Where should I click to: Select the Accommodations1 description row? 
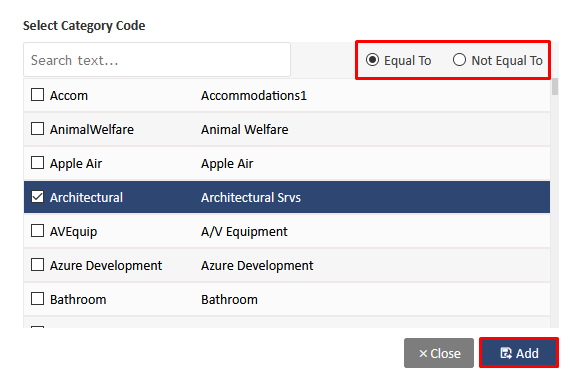click(x=287, y=95)
